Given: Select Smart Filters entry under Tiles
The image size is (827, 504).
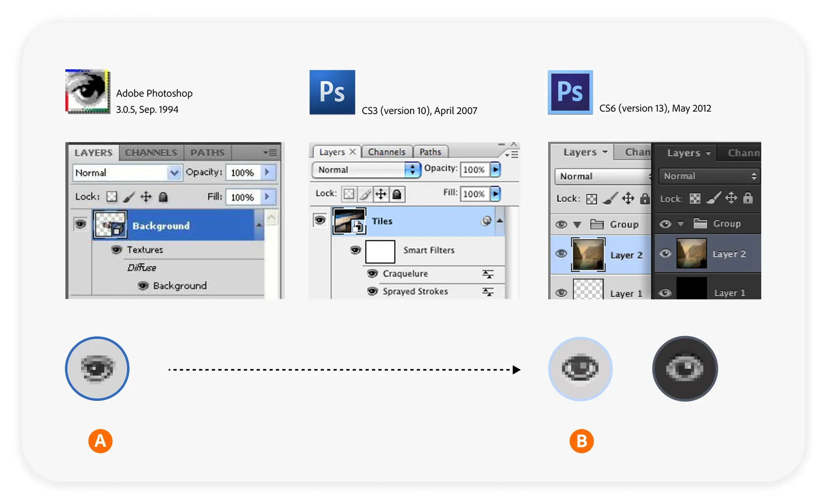Looking at the screenshot, I should pyautogui.click(x=428, y=250).
